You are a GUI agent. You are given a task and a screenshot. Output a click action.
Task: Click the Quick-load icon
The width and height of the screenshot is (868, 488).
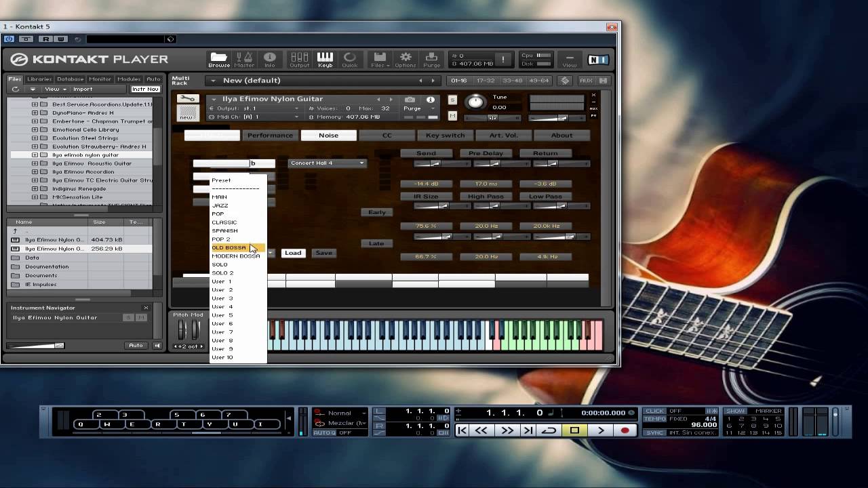[x=350, y=59]
